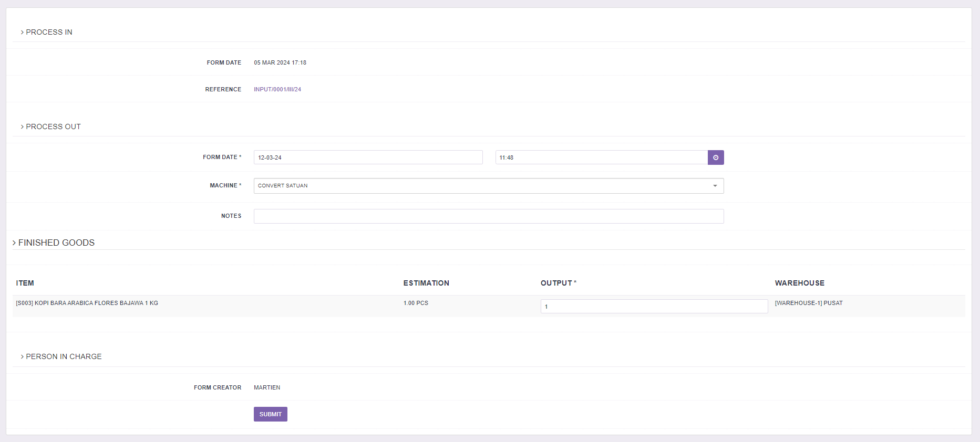The height and width of the screenshot is (442, 980).
Task: Focus the time field showing 11:48
Action: click(601, 157)
